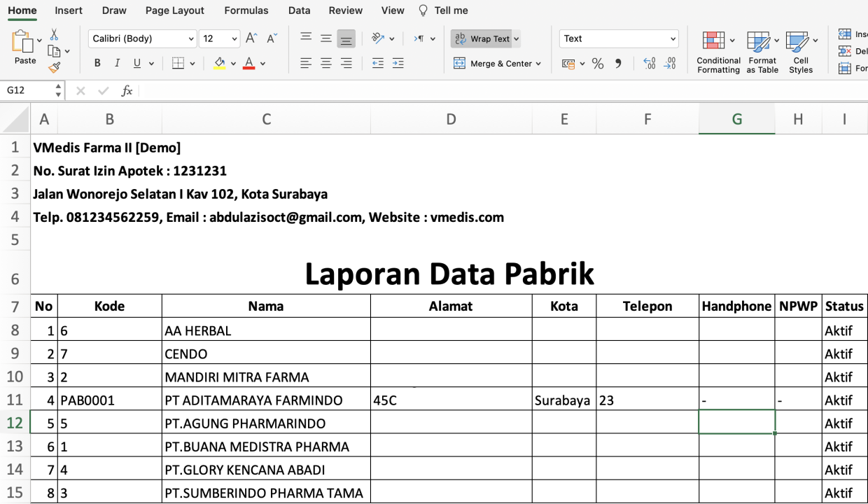Click the Paste button
Image resolution: width=868 pixels, height=504 pixels.
[23, 48]
